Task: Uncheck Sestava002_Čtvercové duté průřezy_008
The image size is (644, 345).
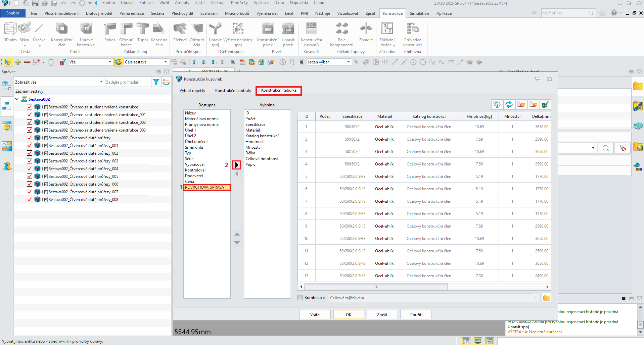Action: click(30, 199)
